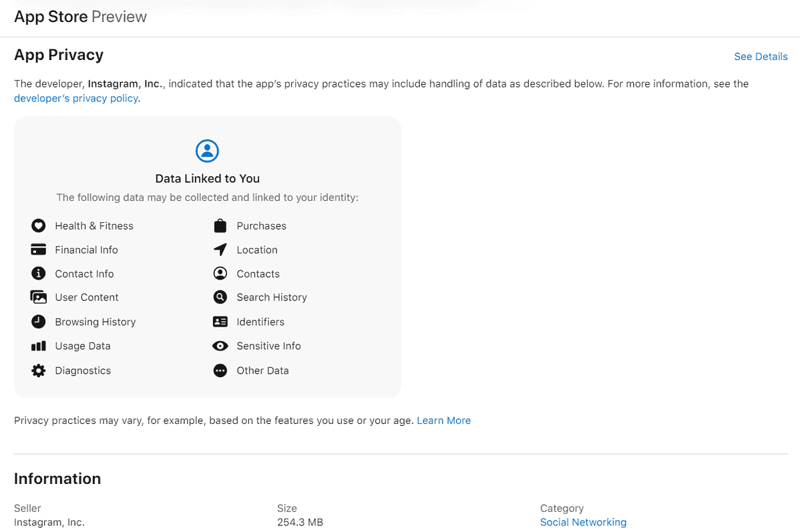Click the Health & Fitness label
This screenshot has height=532, width=800.
[94, 226]
